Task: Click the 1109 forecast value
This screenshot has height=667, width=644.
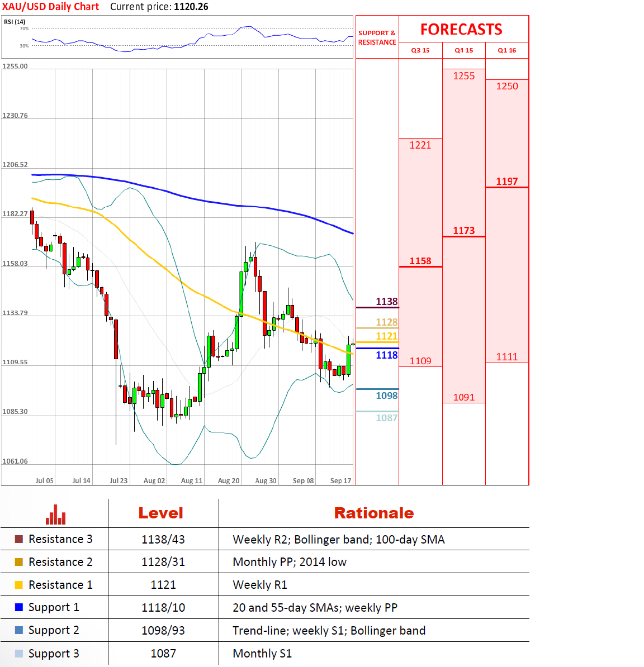Action: point(420,361)
